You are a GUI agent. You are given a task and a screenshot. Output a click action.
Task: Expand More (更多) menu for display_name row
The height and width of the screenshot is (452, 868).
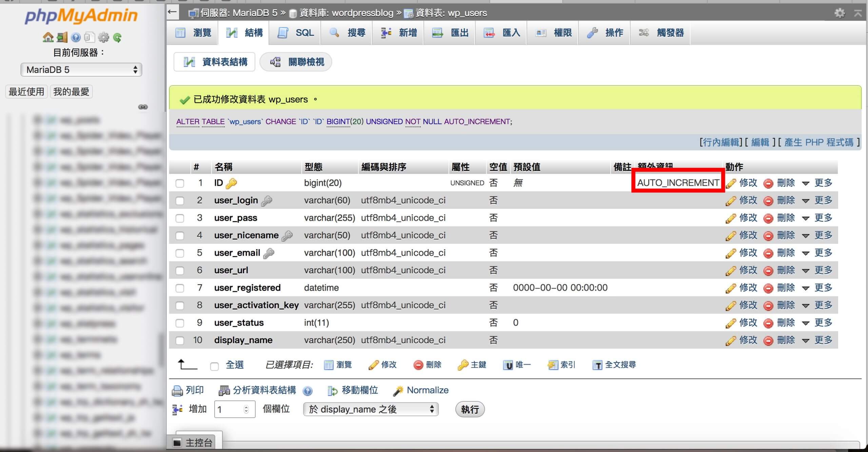(x=817, y=340)
